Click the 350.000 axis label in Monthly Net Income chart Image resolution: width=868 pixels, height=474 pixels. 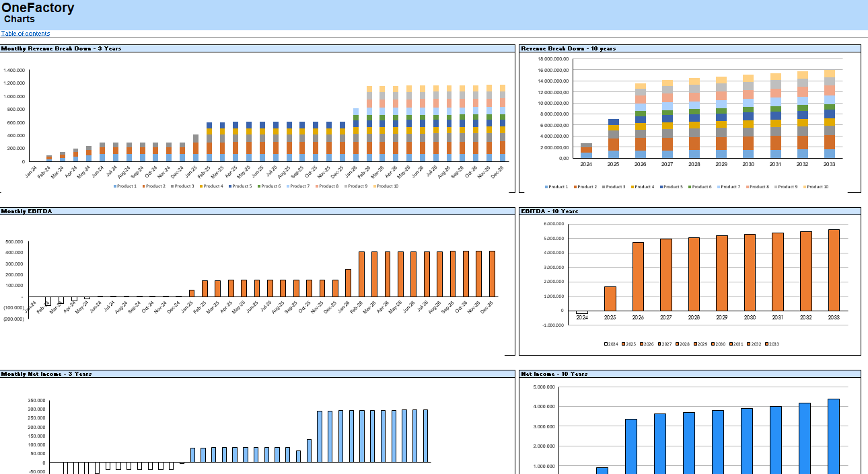coord(36,401)
